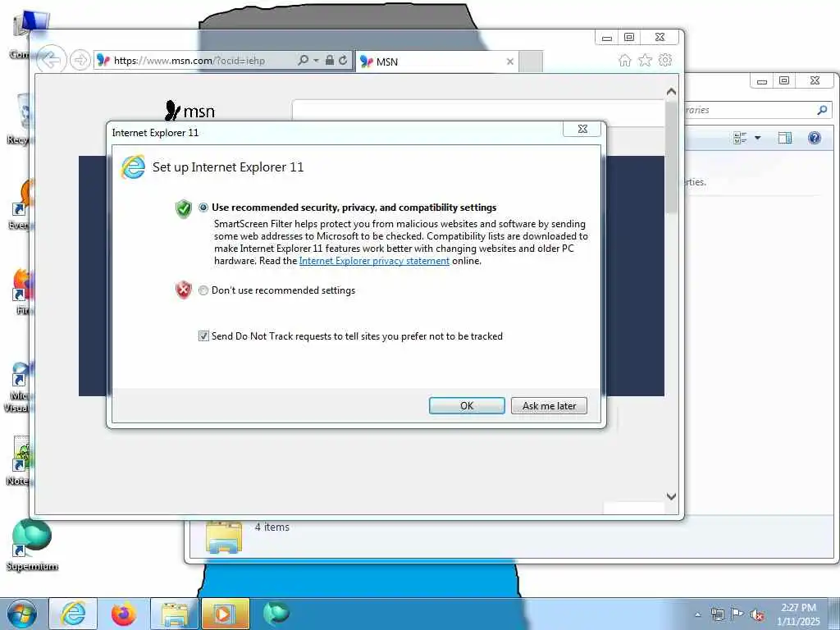This screenshot has height=630, width=840.
Task: Select Use recommended security settings radio
Action: 203,208
